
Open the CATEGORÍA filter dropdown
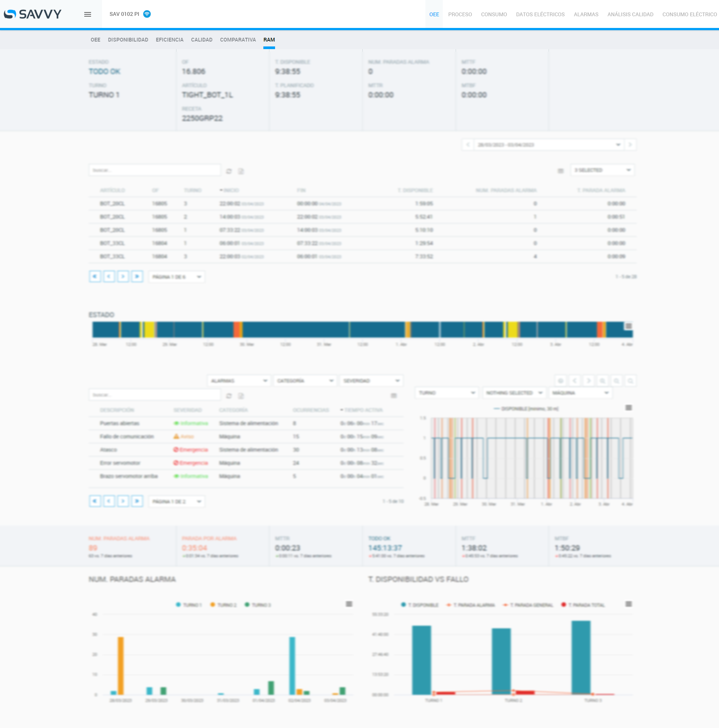pyautogui.click(x=305, y=381)
